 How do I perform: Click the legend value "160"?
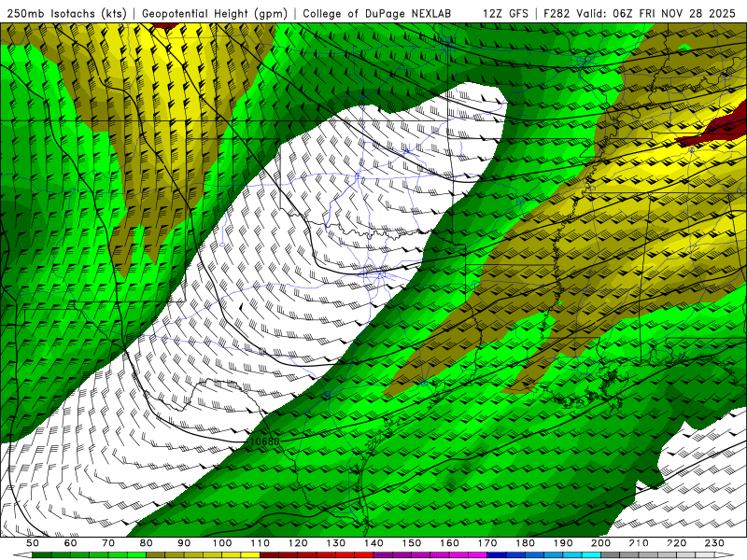coord(449,543)
